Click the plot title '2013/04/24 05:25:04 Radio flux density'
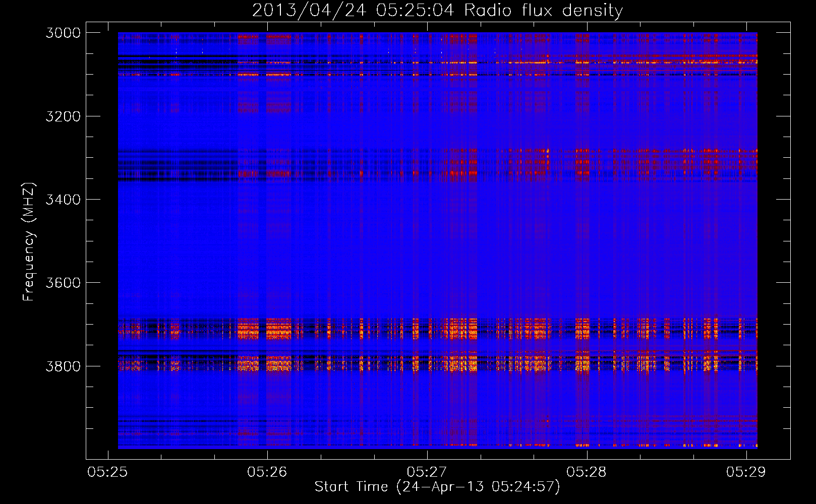This screenshot has height=504, width=816. pos(437,10)
